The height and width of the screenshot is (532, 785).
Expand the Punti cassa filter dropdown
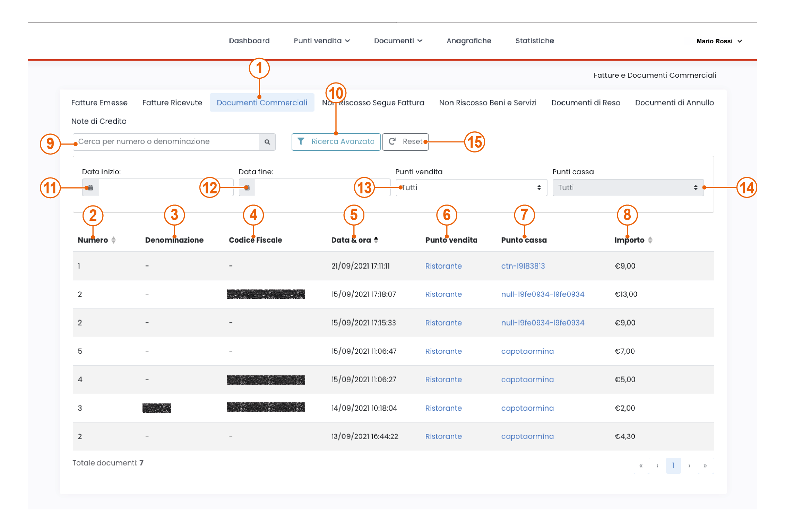pos(628,187)
